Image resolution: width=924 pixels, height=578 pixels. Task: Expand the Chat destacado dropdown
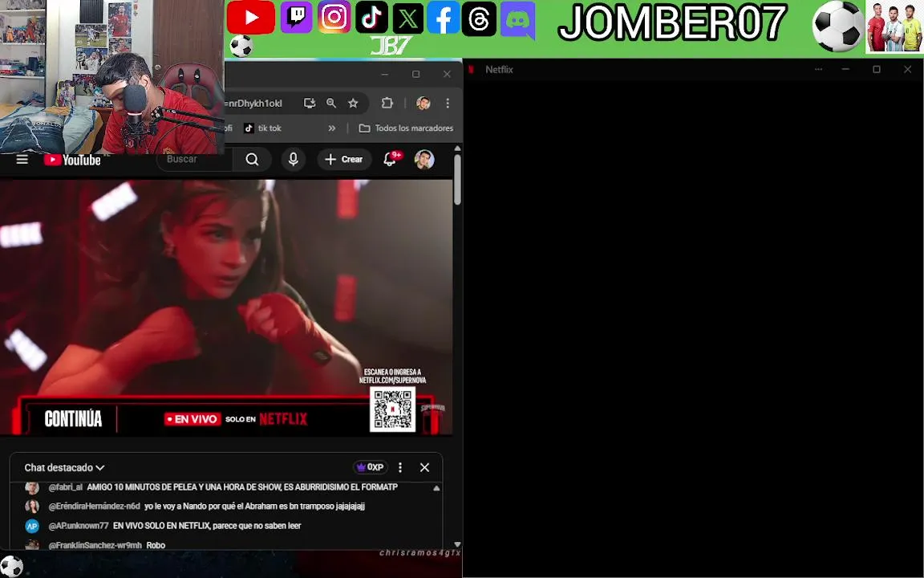pos(64,468)
